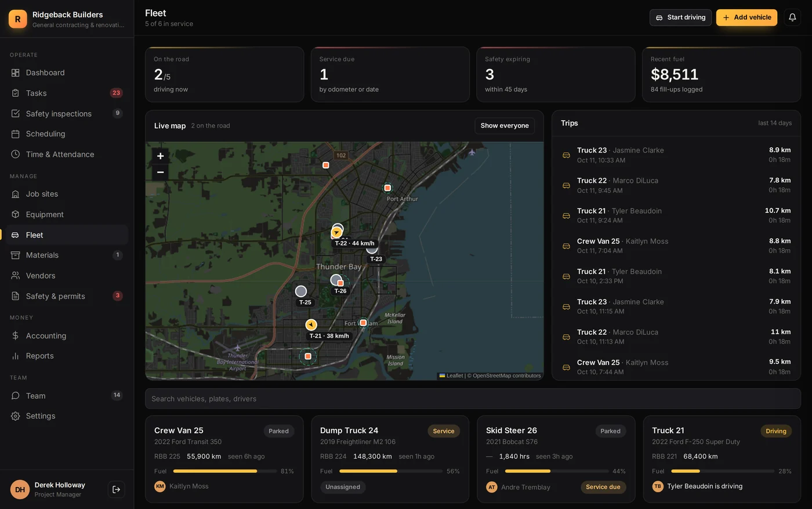This screenshot has height=509, width=812.
Task: Open Truck 22 trip at 9:45 AM
Action: pyautogui.click(x=676, y=185)
